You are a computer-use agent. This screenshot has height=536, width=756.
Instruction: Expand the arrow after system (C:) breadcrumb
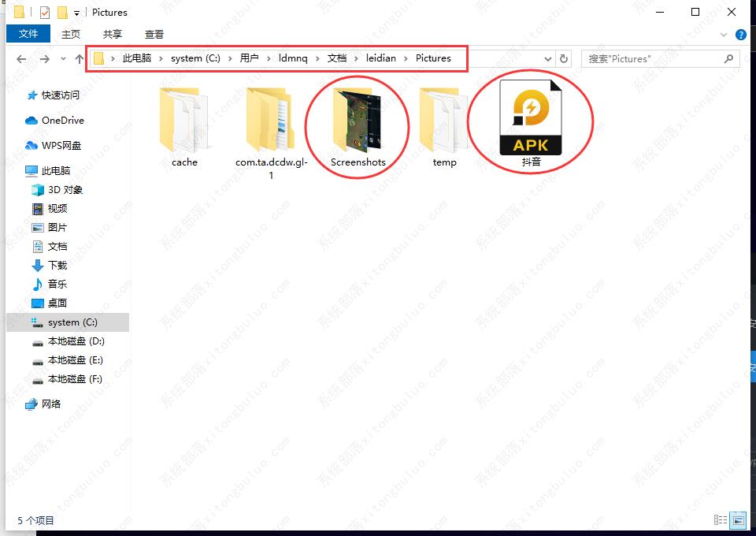[x=230, y=58]
